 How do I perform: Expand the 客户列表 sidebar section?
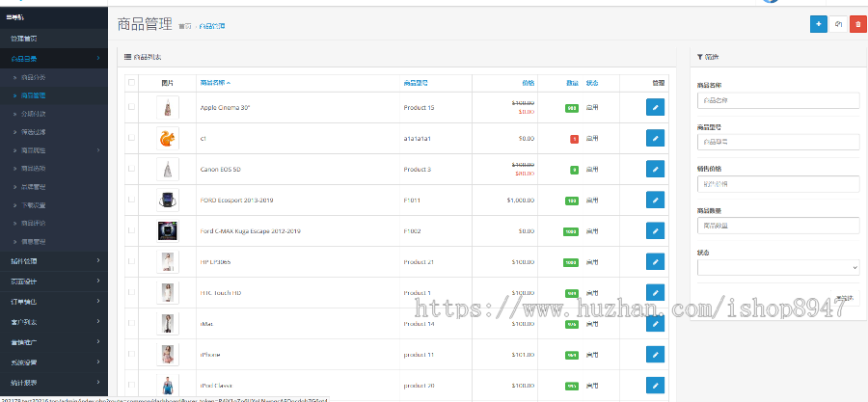click(54, 322)
